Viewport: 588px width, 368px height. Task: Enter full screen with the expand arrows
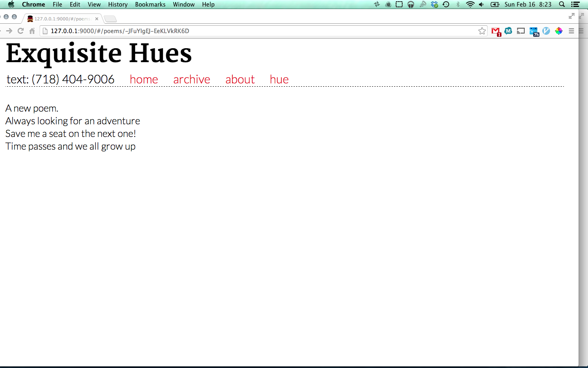pyautogui.click(x=572, y=16)
